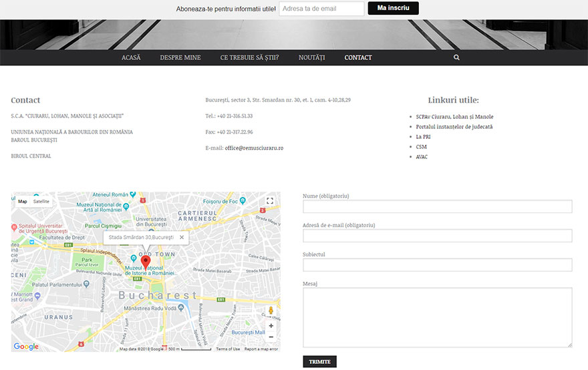Viewport: 588px width, 370px height.
Task: Open the Portalul instanțelor de judecată link
Action: point(454,127)
